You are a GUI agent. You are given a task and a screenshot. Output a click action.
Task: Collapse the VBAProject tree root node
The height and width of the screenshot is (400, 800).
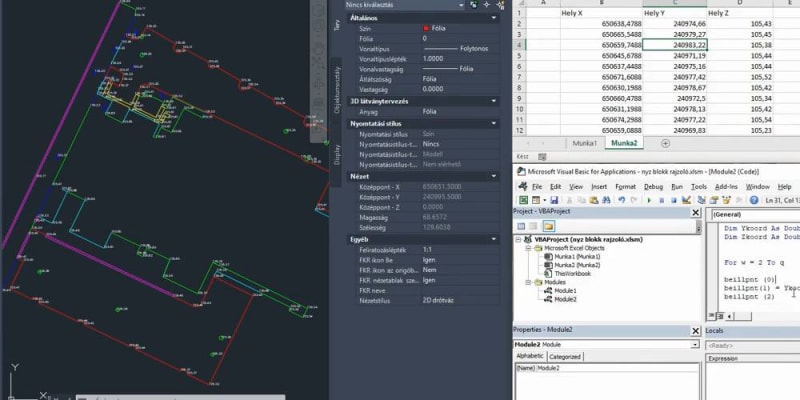pos(519,239)
